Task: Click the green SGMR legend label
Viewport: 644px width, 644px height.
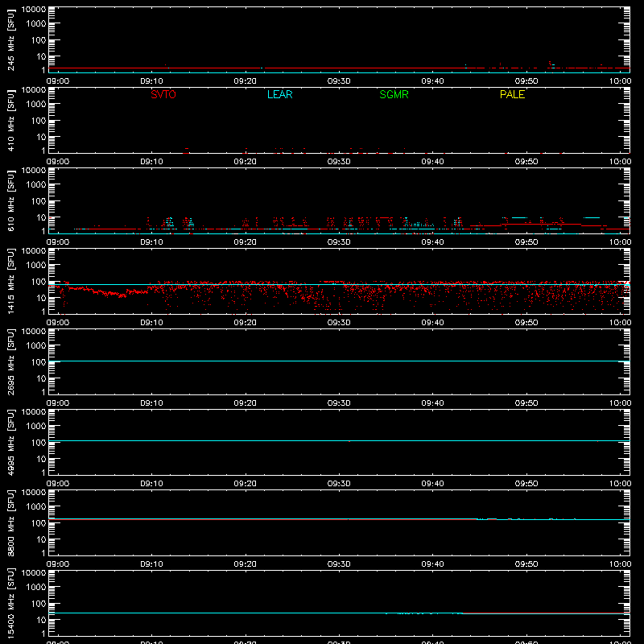Action: (x=394, y=94)
